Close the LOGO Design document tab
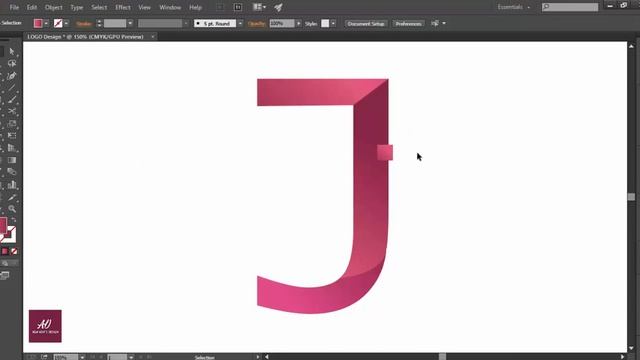640x360 pixels. click(153, 37)
